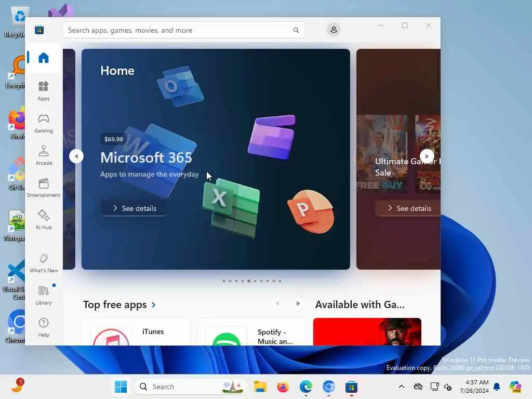The width and height of the screenshot is (532, 399).
Task: Select the first carousel page dot
Action: coord(223,281)
